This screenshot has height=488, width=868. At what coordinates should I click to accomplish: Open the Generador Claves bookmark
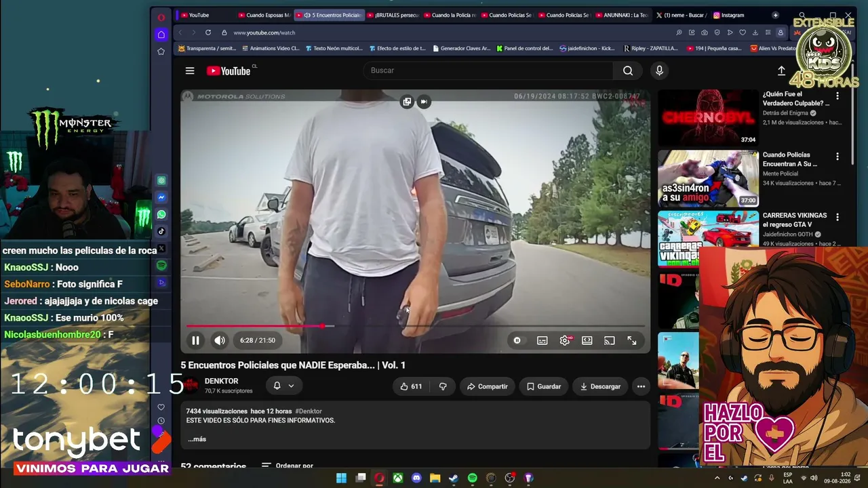pos(461,48)
